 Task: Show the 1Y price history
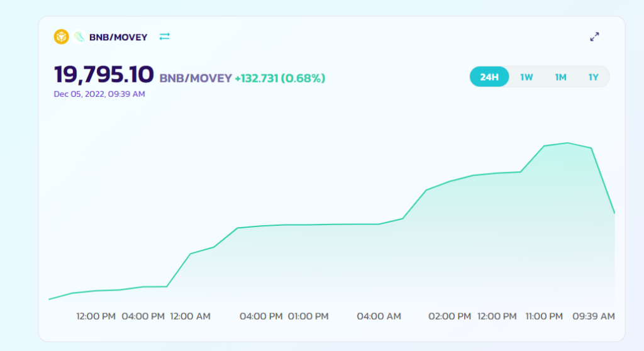594,77
